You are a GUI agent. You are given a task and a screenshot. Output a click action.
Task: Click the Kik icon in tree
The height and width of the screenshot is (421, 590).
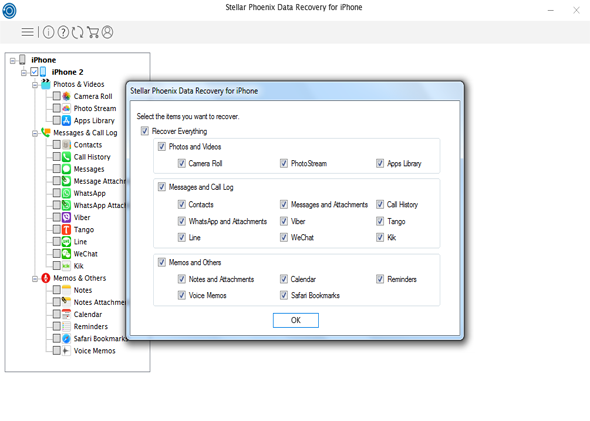[66, 266]
